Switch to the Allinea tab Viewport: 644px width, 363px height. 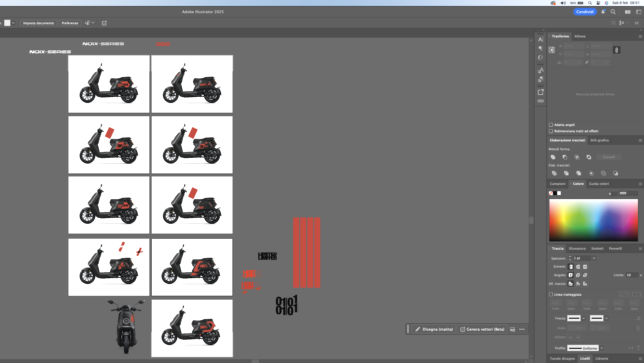click(x=580, y=37)
